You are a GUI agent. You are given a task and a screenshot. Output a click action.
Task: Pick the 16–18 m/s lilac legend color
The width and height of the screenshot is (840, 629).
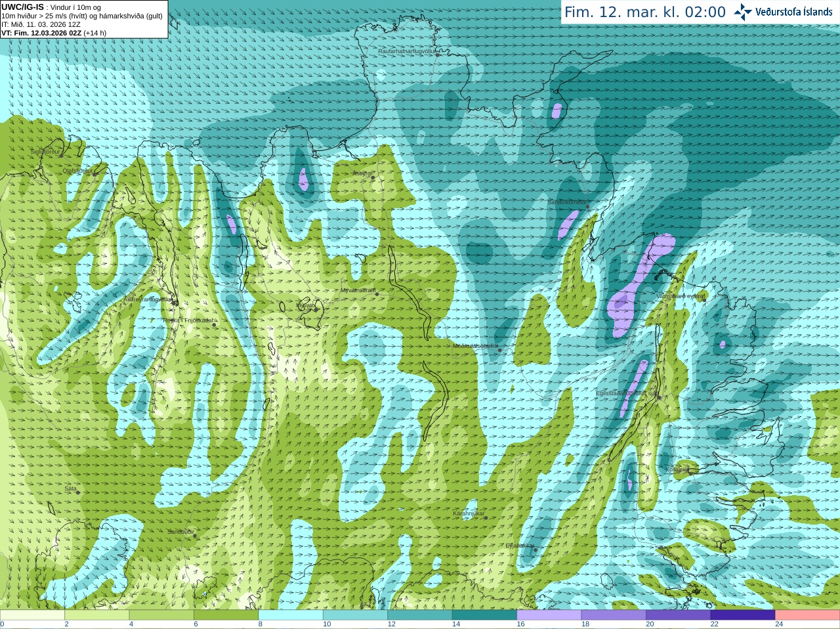tap(549, 615)
